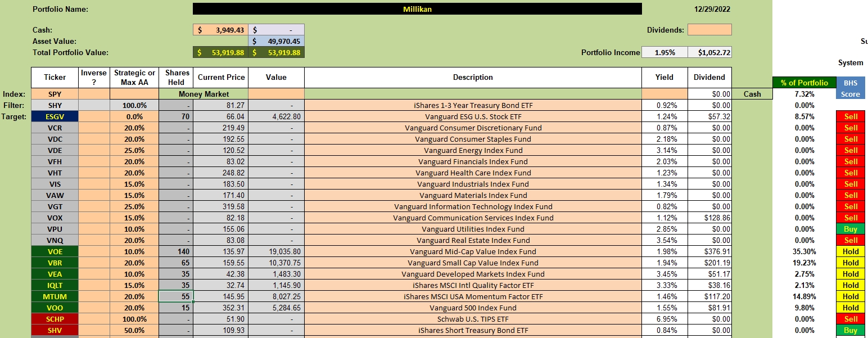Select VNQ yield 3.54%
Screen dimensions: 868x338
click(x=664, y=240)
